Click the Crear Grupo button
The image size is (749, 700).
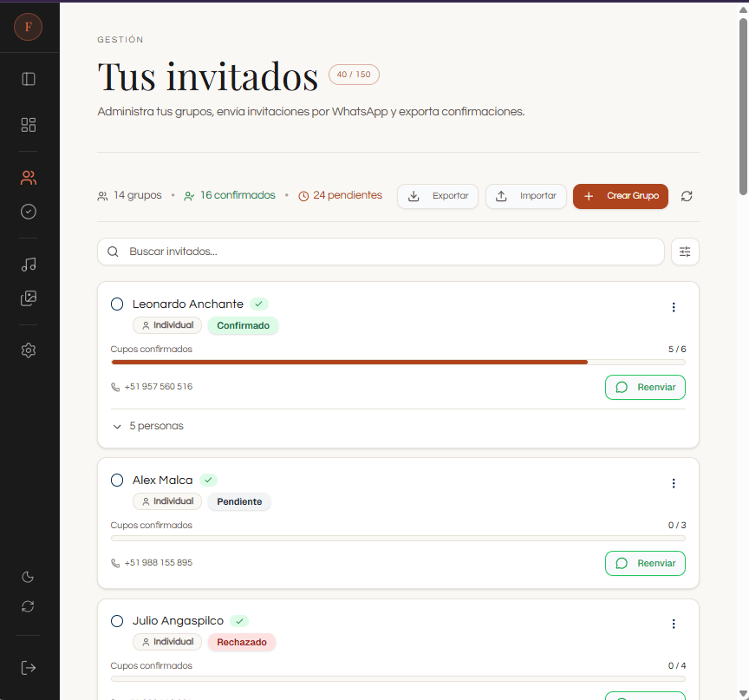[x=621, y=196]
